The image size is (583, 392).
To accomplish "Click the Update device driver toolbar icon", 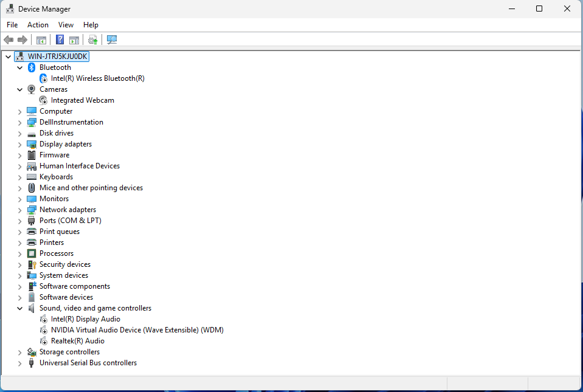I will 92,40.
